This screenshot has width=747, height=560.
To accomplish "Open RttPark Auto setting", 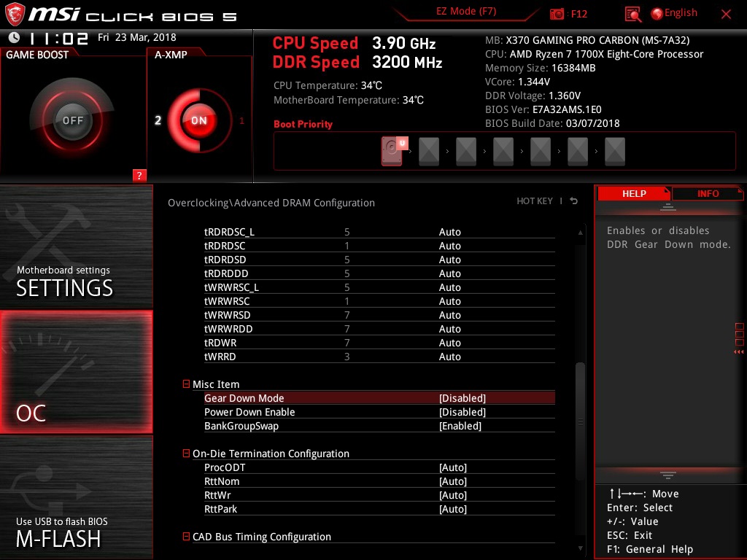I will (x=452, y=509).
